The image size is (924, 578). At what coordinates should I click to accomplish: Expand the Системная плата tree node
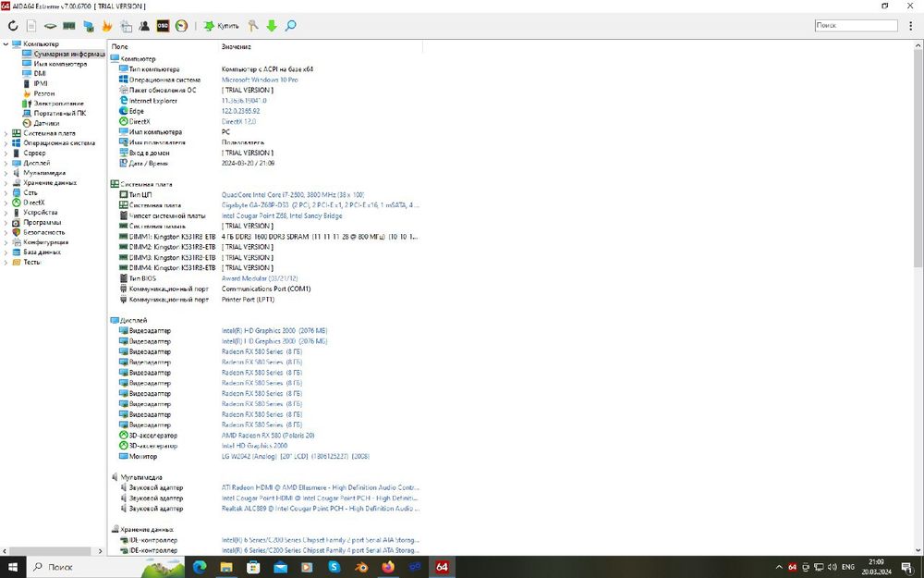coord(6,133)
